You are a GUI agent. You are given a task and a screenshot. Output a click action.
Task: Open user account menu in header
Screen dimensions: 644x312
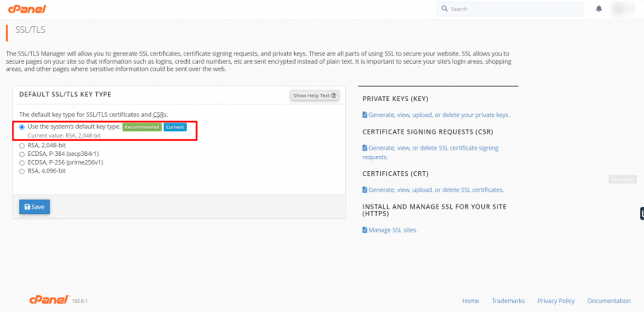click(623, 9)
